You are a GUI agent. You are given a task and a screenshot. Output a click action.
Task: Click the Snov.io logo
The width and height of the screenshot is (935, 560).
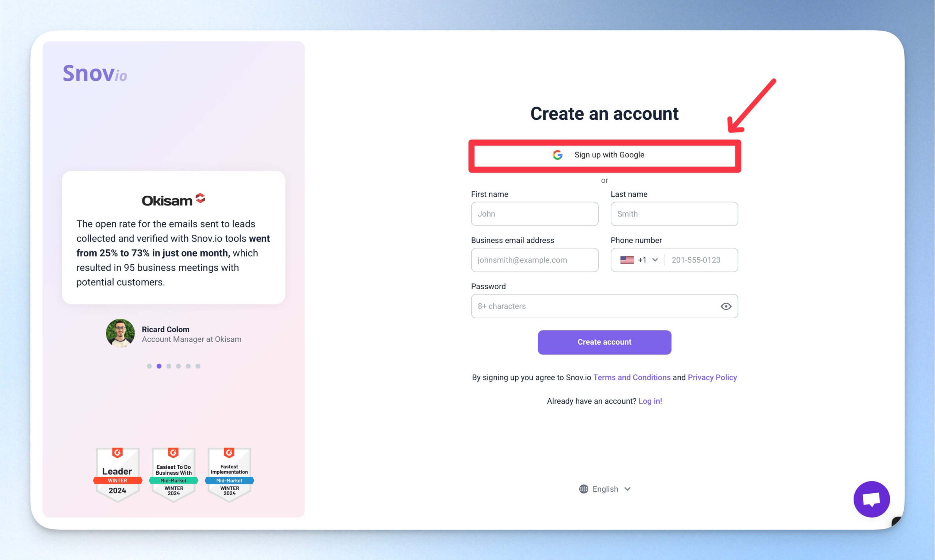pyautogui.click(x=95, y=73)
